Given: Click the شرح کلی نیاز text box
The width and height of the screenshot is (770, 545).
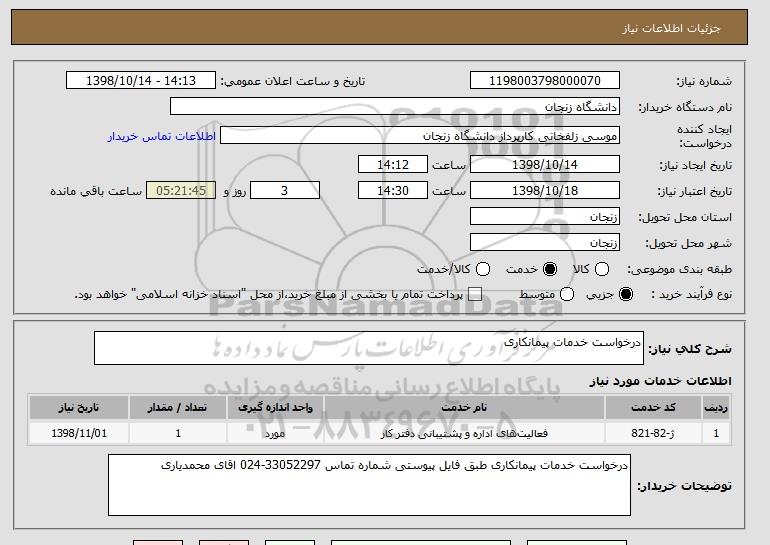Looking at the screenshot, I should (369, 348).
